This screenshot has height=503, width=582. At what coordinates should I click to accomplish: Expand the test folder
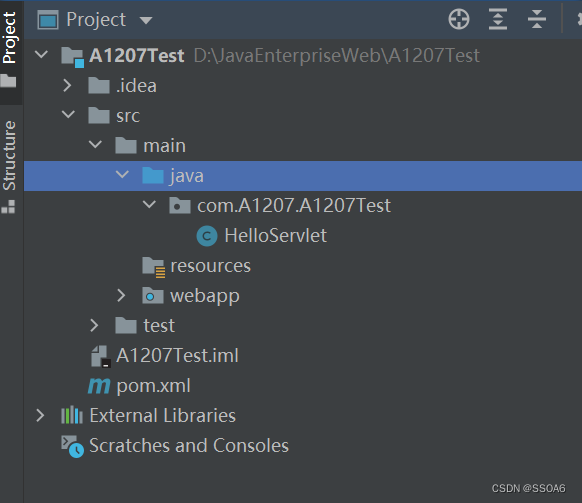(94, 325)
